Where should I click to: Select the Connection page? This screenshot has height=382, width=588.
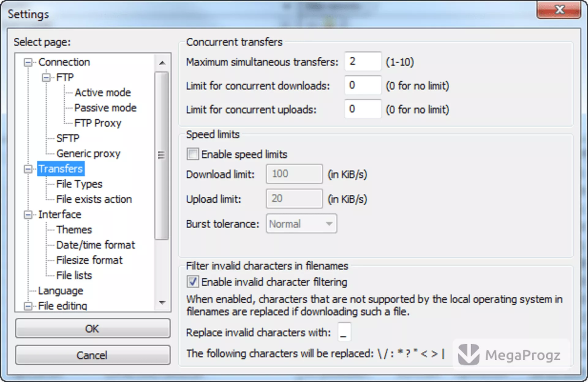[64, 62]
